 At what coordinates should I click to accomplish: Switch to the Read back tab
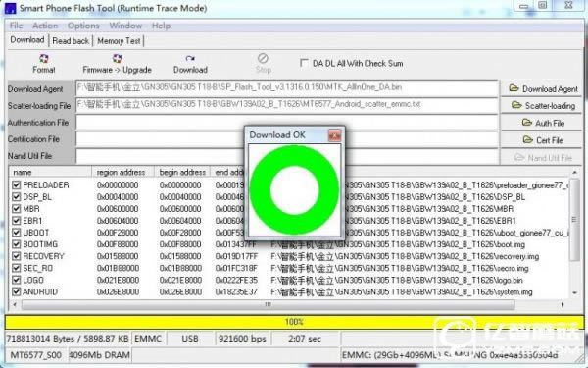pyautogui.click(x=71, y=40)
